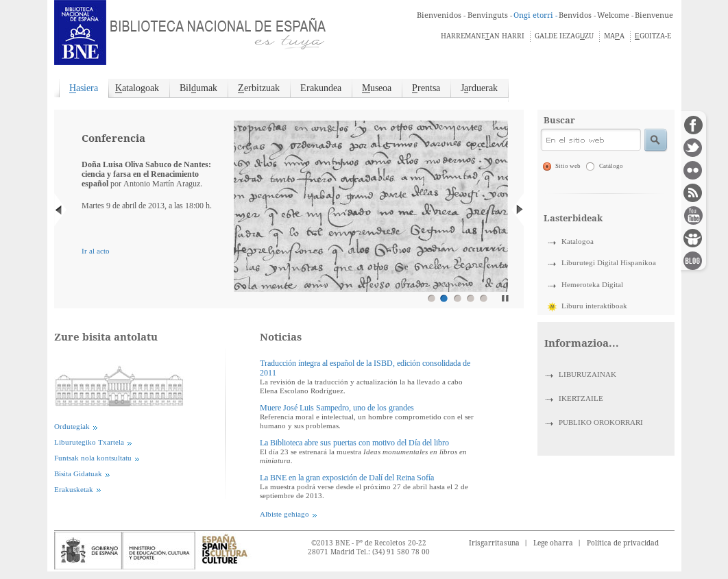The width and height of the screenshot is (728, 579).
Task: Jump to the fifth carousel slide dot
Action: 483,298
